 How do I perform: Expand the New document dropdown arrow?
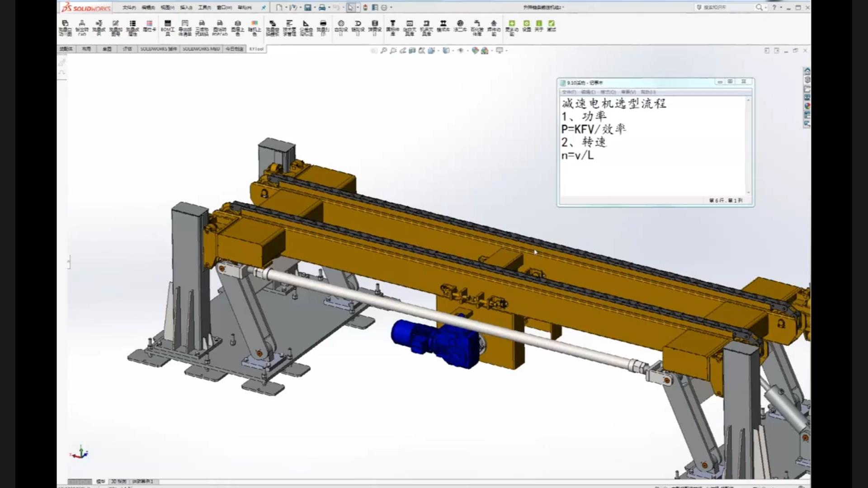(286, 8)
